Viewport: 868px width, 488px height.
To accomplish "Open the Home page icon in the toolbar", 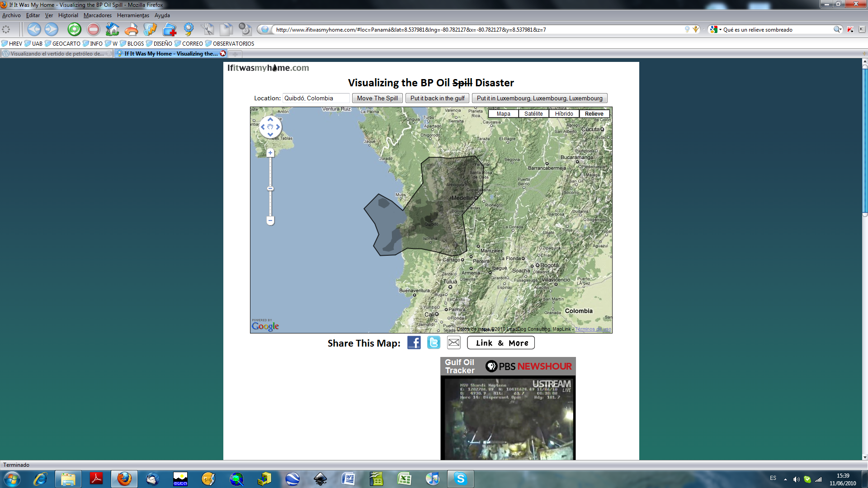I will [112, 29].
